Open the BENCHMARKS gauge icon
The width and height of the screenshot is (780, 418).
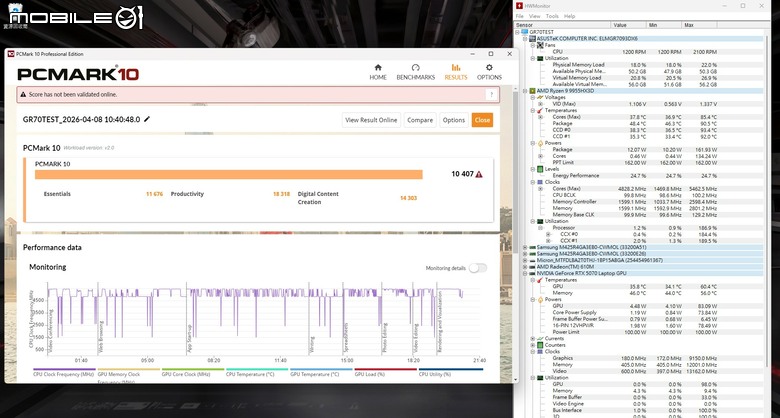(x=415, y=68)
